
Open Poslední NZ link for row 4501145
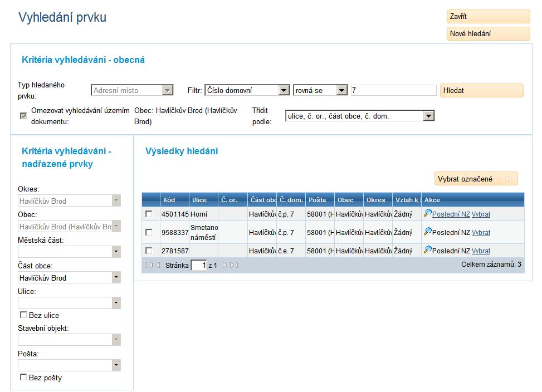(451, 214)
